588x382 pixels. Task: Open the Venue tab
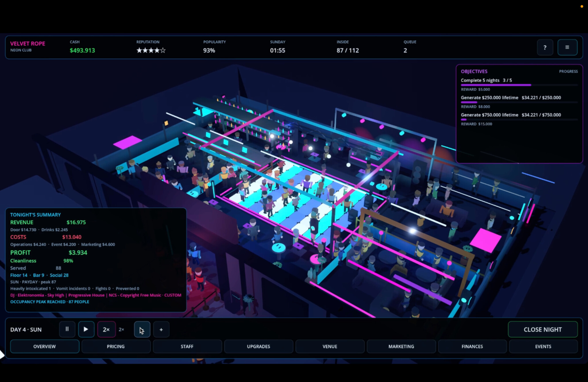(x=330, y=346)
